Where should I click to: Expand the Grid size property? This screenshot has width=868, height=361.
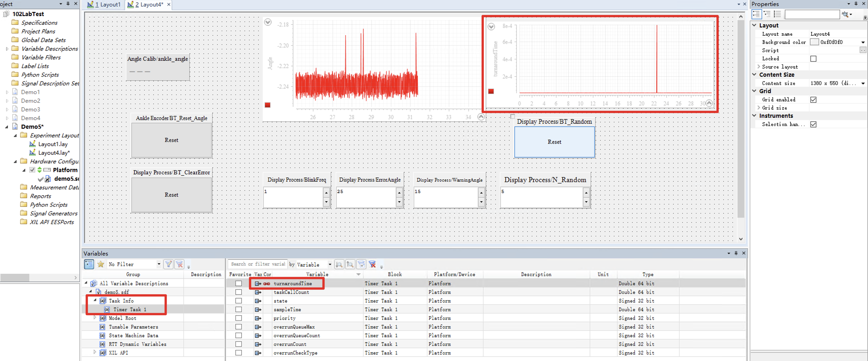(x=759, y=108)
